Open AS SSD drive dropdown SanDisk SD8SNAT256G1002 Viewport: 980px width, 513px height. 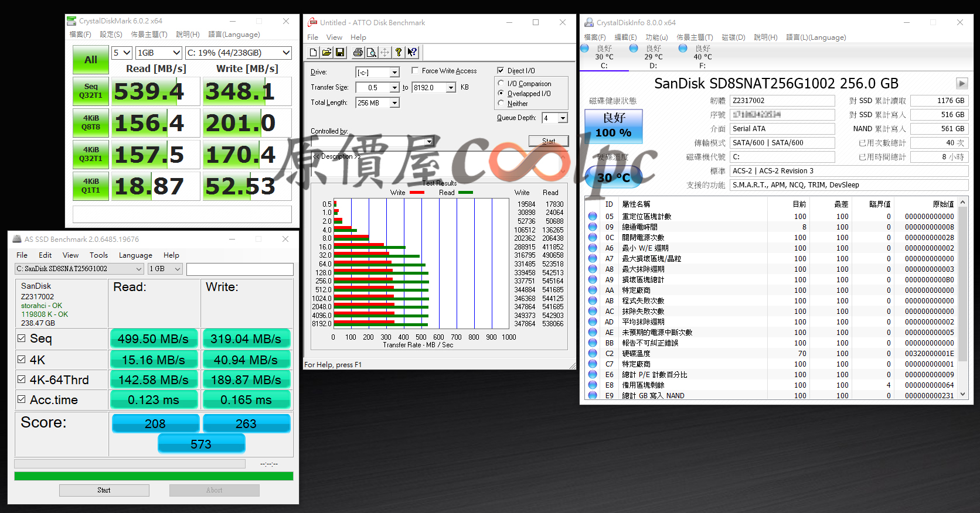point(79,269)
